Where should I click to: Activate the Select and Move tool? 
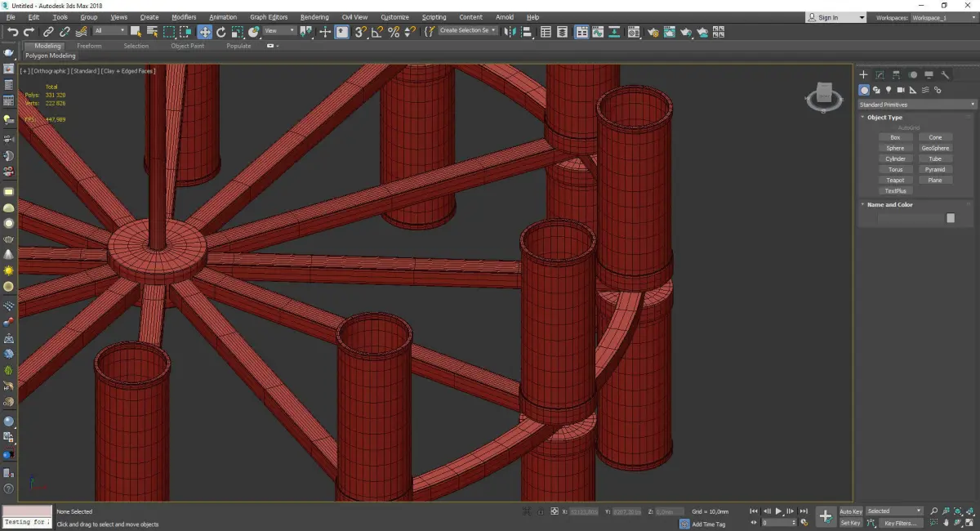pyautogui.click(x=204, y=32)
